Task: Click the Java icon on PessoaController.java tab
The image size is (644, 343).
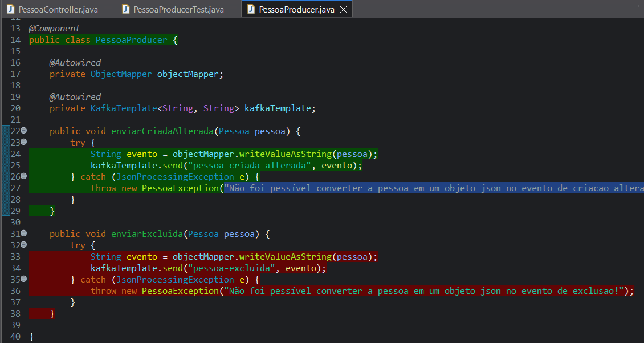Action: click(9, 9)
